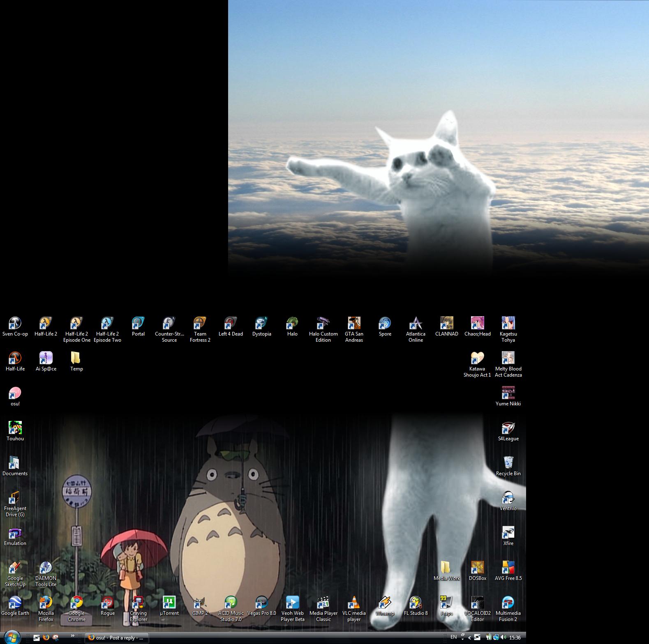This screenshot has width=649, height=644.
Task: Click the Portal game shortcut
Action: pos(139,327)
